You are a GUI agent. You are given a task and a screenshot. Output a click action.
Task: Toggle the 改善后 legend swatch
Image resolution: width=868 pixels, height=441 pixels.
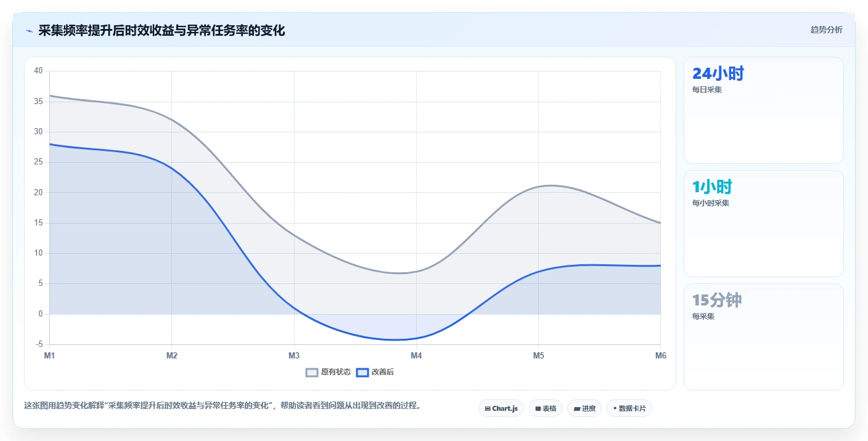coord(362,372)
